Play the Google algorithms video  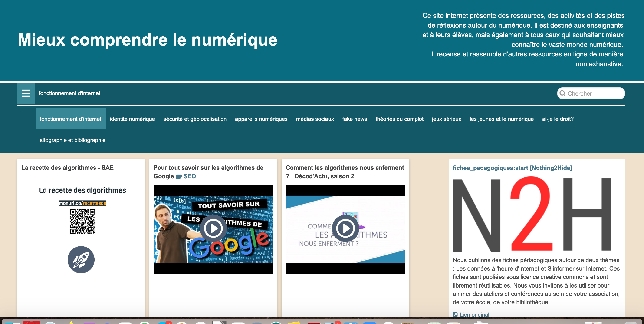point(213,228)
